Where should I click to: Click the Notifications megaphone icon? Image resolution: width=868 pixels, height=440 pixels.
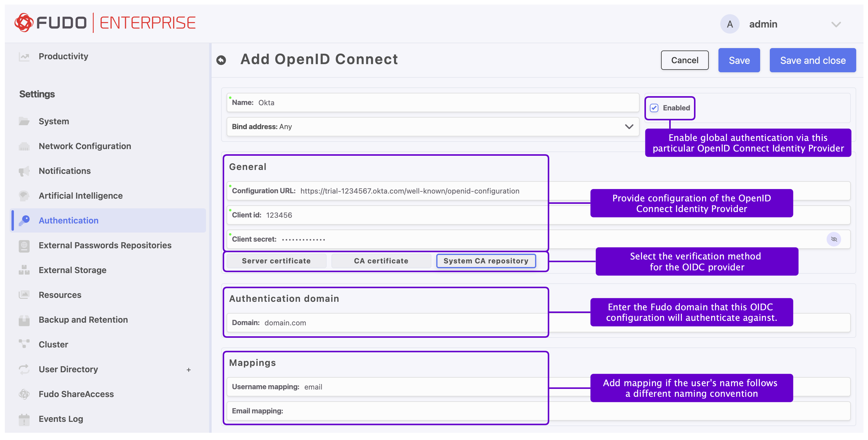click(x=24, y=171)
